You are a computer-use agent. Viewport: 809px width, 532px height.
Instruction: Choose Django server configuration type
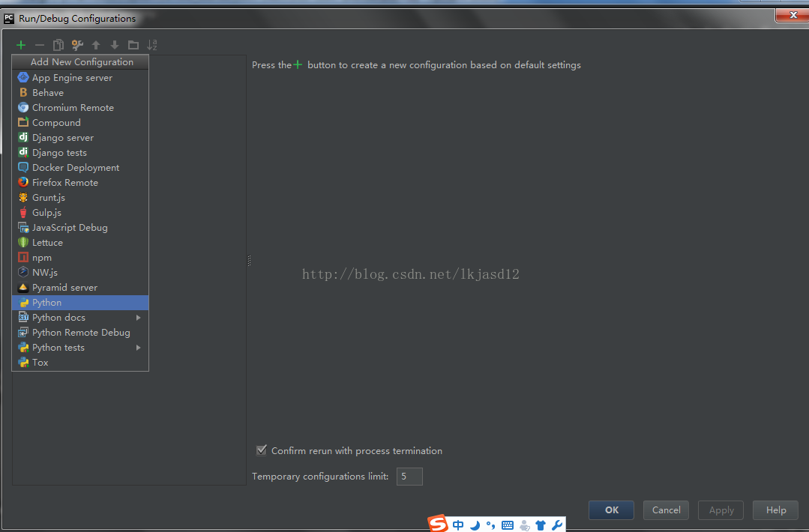coord(80,138)
